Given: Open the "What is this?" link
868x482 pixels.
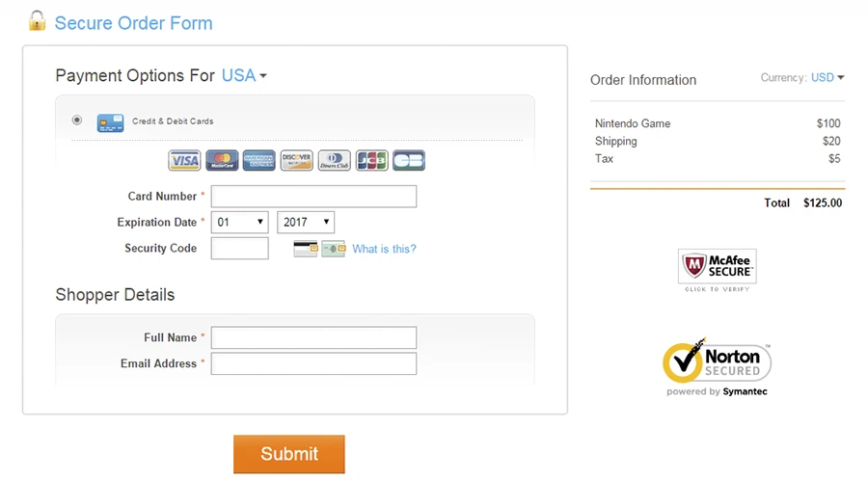Looking at the screenshot, I should (384, 249).
